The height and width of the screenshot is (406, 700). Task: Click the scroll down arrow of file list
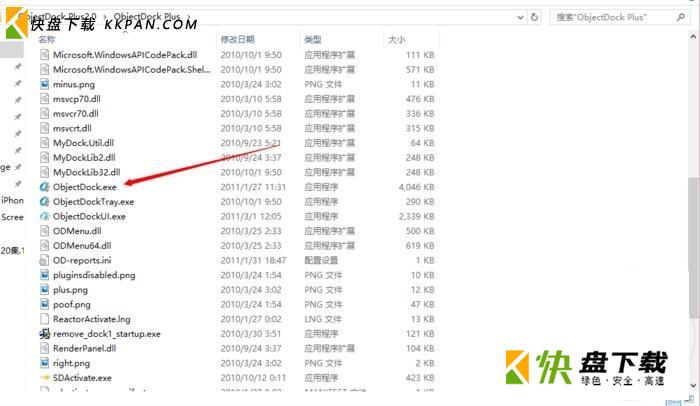pos(693,385)
